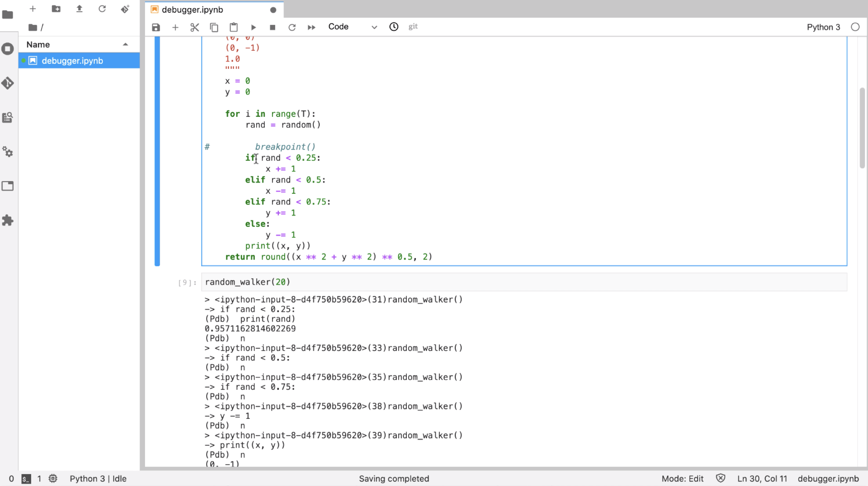868x486 pixels.
Task: Open the extension manager puzzle icon
Action: [8, 220]
